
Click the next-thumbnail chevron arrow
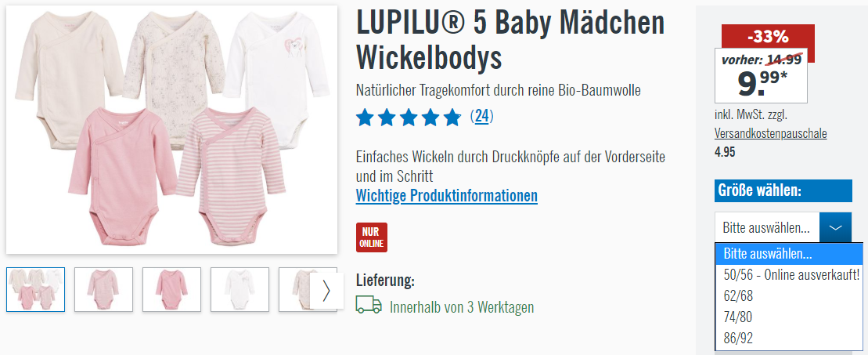(x=326, y=290)
